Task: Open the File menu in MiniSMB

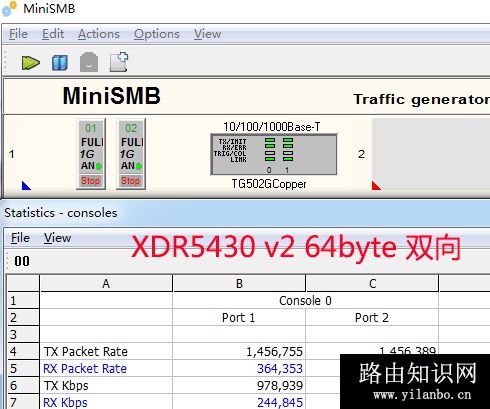Action: click(x=18, y=34)
